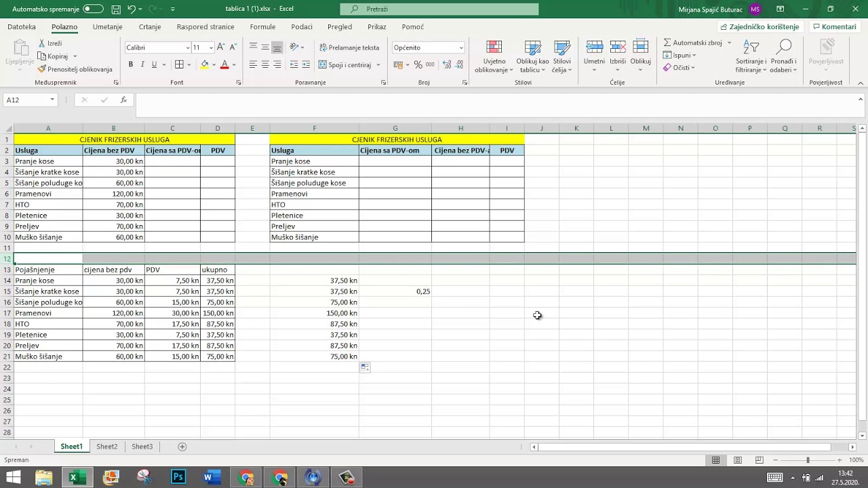
Task: Click the Oblikuj format cells icon
Action: [641, 47]
